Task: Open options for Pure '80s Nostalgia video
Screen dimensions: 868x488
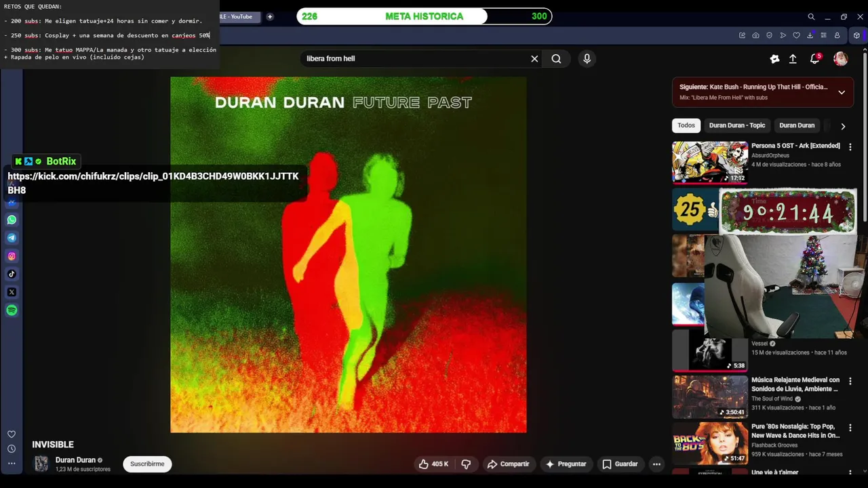Action: (850, 428)
